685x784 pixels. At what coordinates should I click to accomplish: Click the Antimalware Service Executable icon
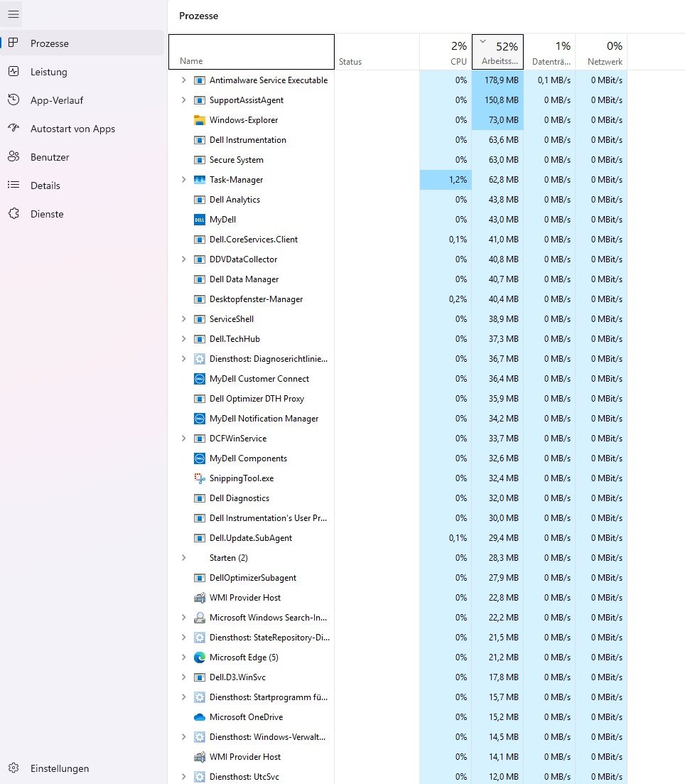click(200, 80)
